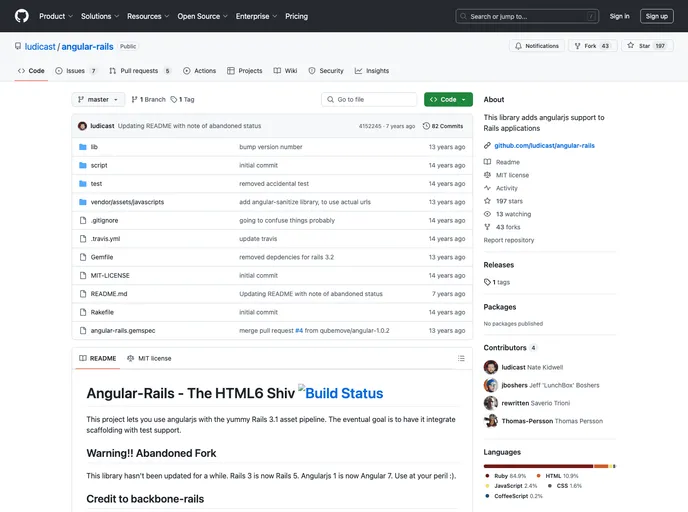Focus the Go to file field

pyautogui.click(x=369, y=100)
